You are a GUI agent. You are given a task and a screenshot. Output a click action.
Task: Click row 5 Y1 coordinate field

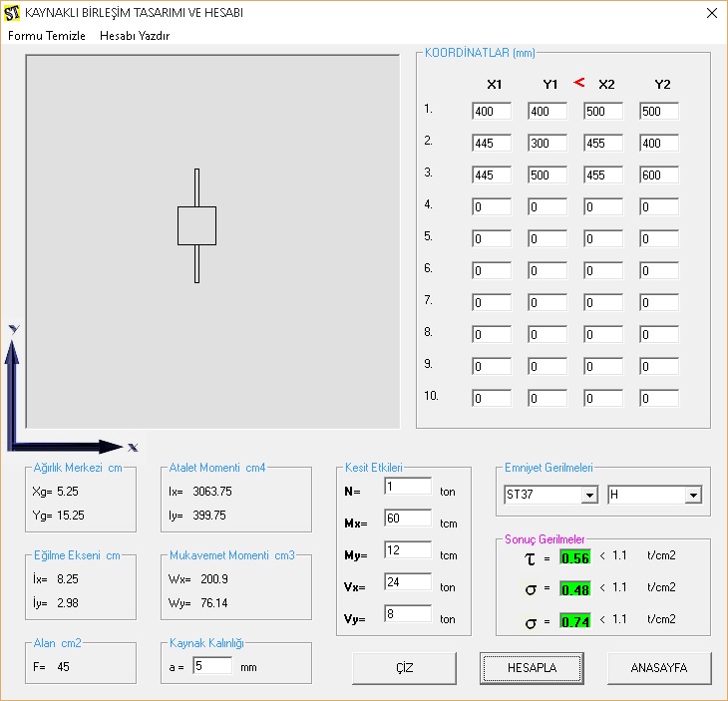(547, 239)
